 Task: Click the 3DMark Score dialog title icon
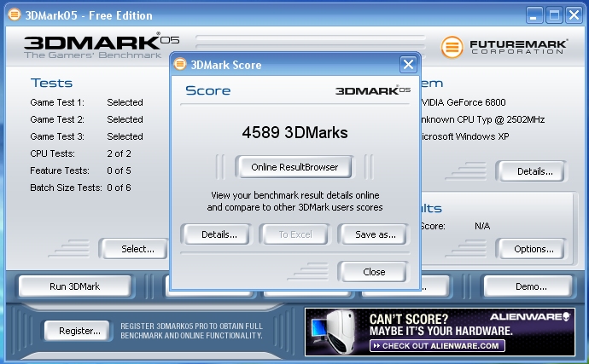click(x=180, y=64)
